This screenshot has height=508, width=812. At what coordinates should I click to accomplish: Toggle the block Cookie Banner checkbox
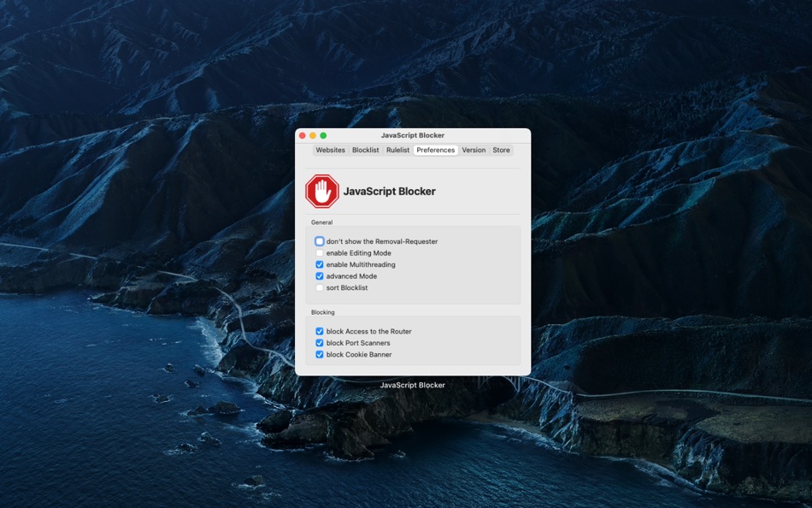coord(320,355)
